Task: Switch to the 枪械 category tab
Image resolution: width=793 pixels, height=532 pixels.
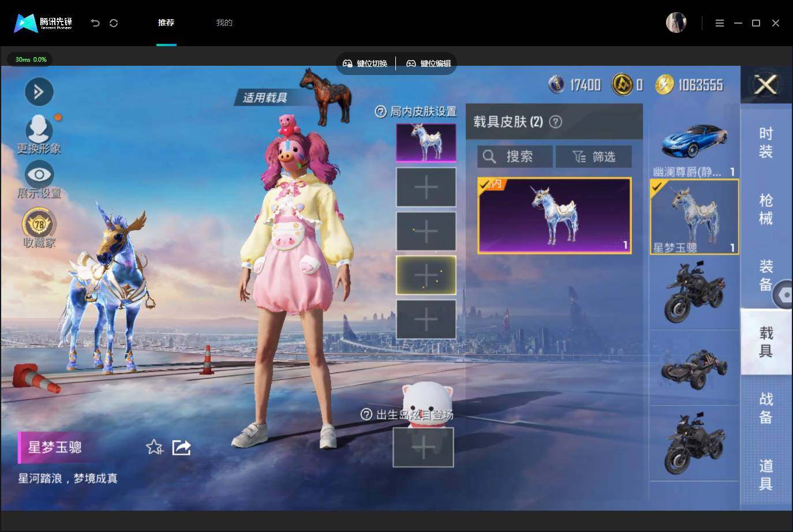Action: pyautogui.click(x=766, y=209)
